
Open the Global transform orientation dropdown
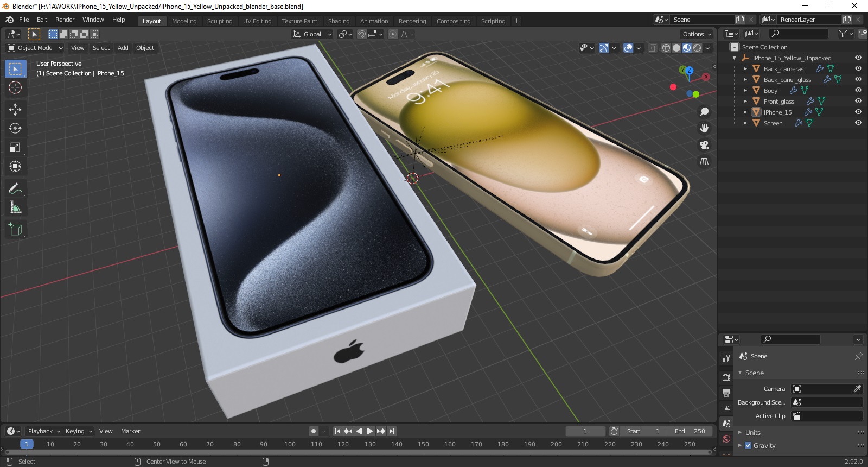tap(312, 34)
